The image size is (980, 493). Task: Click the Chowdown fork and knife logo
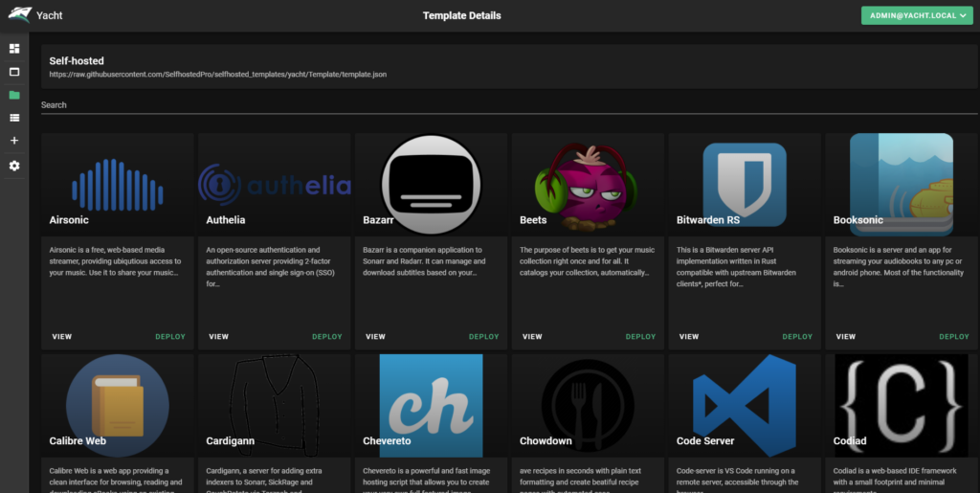click(x=588, y=405)
